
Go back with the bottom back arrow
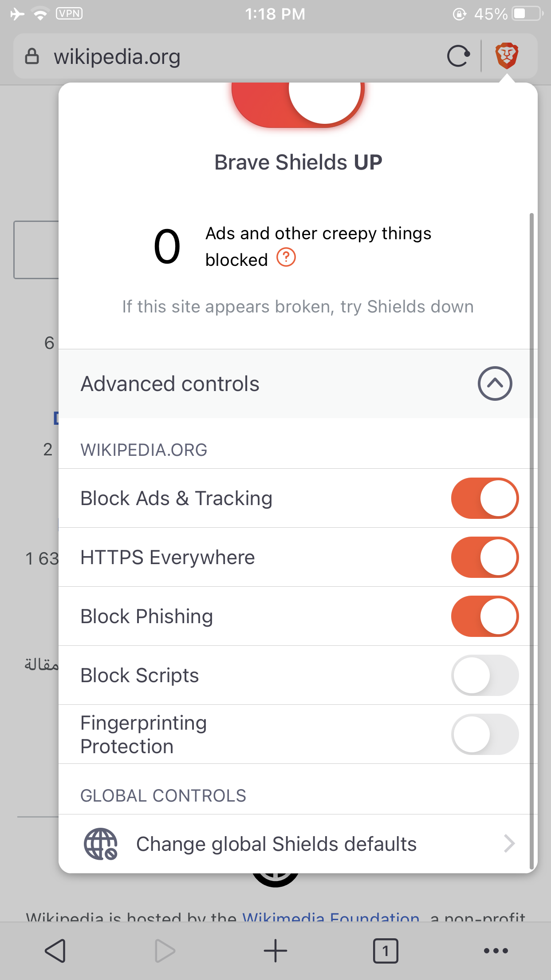55,951
